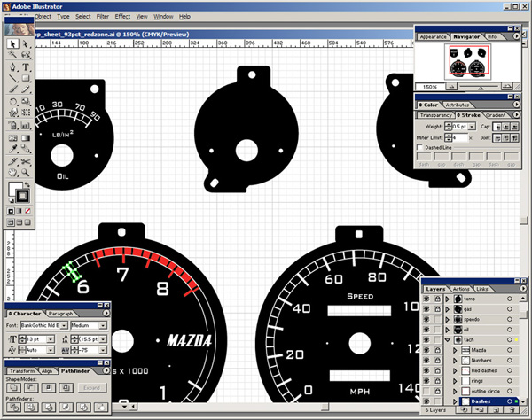Pick the Pen tool in toolbox
The height and width of the screenshot is (420, 532).
tap(13, 66)
